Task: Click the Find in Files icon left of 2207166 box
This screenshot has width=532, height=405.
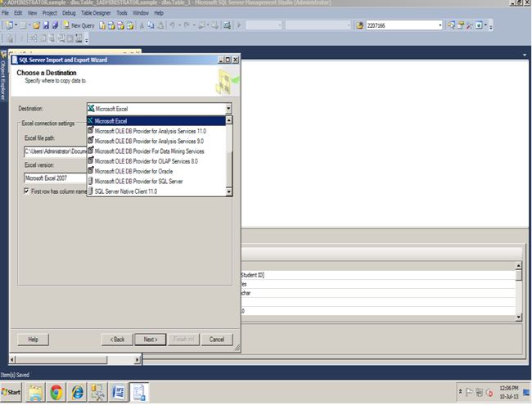Action: point(360,25)
